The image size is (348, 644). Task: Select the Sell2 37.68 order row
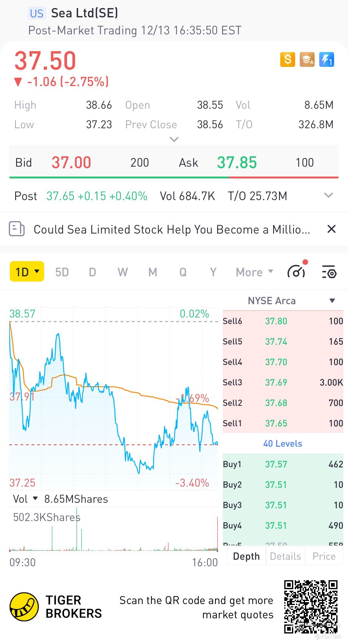pyautogui.click(x=283, y=403)
